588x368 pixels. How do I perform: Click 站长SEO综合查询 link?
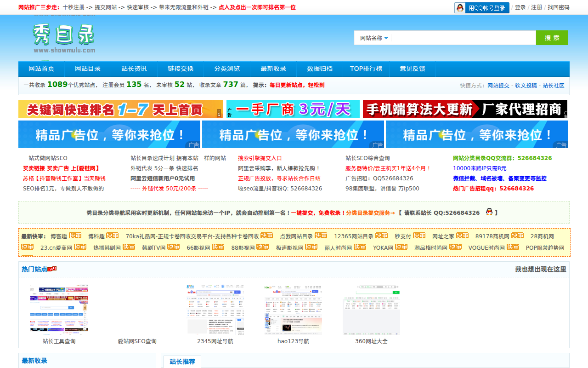(x=367, y=158)
